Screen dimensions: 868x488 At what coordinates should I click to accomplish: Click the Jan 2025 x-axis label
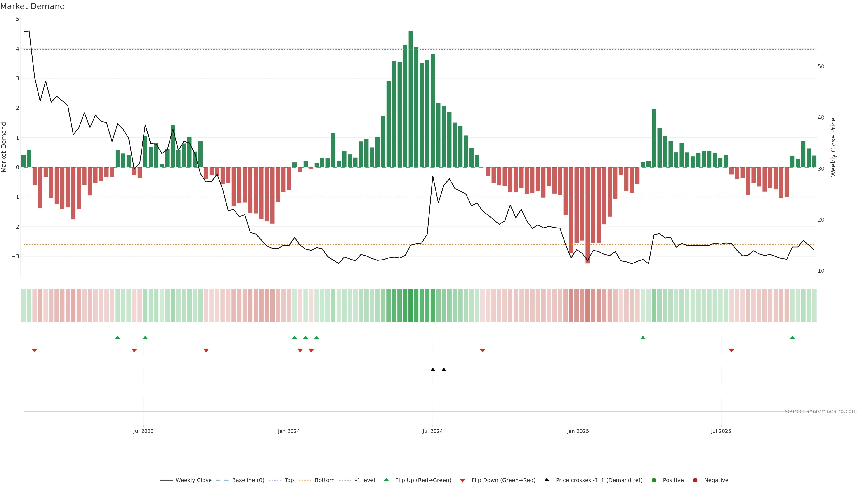coord(578,431)
